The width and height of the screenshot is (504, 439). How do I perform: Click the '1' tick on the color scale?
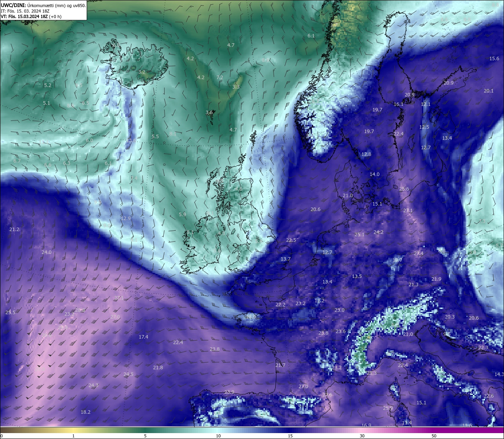pyautogui.click(x=74, y=436)
